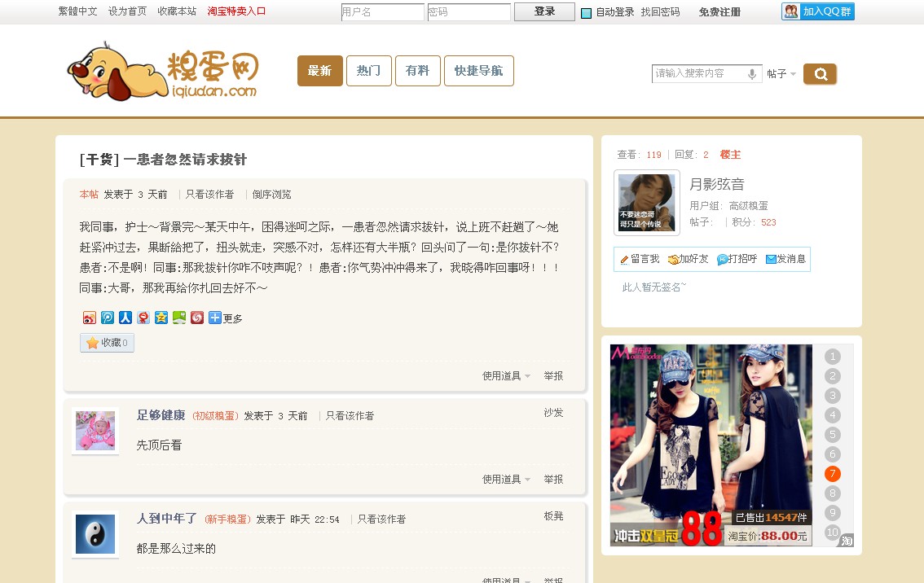This screenshot has width=924, height=583.
Task: Expand 使用道具 dropdown in main post
Action: [x=506, y=375]
